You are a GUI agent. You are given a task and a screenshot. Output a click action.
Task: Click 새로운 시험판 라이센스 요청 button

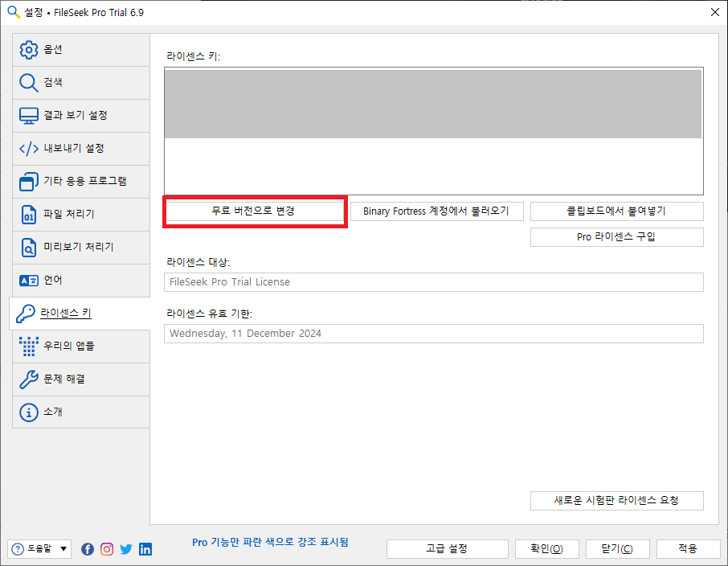pyautogui.click(x=616, y=501)
